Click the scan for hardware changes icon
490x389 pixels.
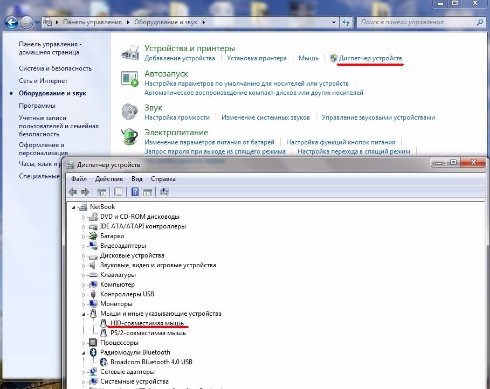point(164,192)
